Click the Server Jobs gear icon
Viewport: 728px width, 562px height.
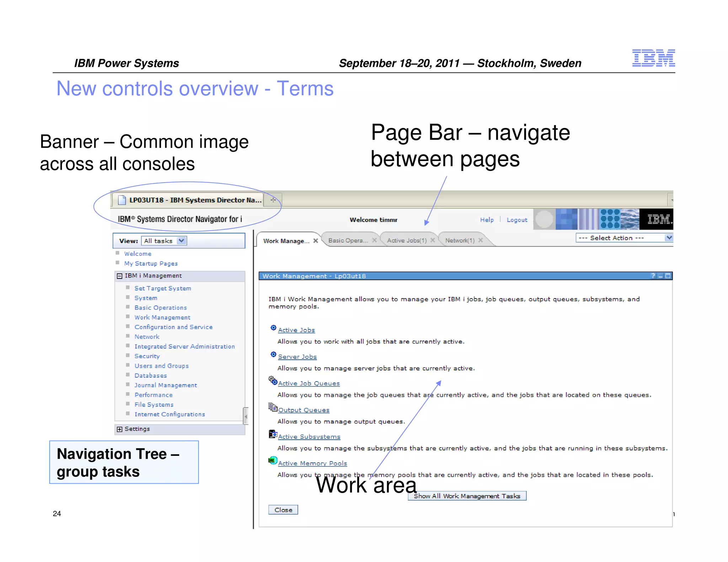coord(273,355)
